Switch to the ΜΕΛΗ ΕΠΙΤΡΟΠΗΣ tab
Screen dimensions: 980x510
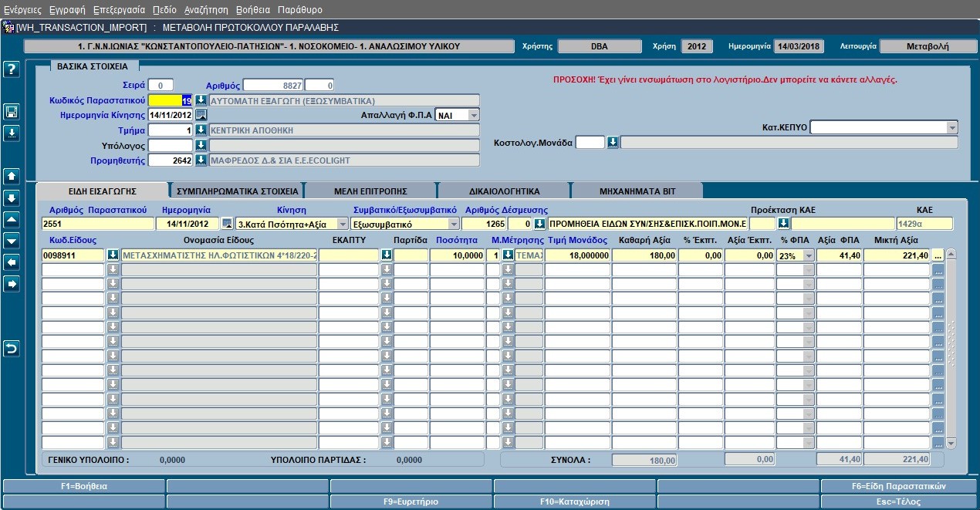pos(370,191)
